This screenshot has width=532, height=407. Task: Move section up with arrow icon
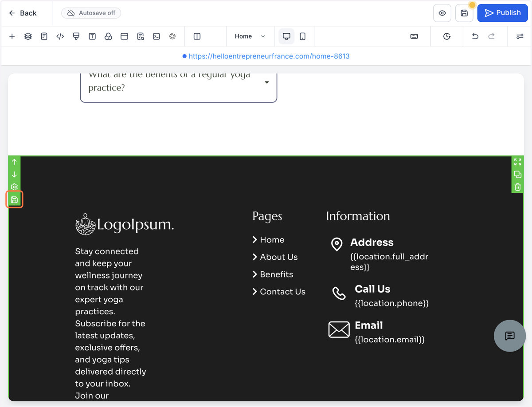point(14,162)
